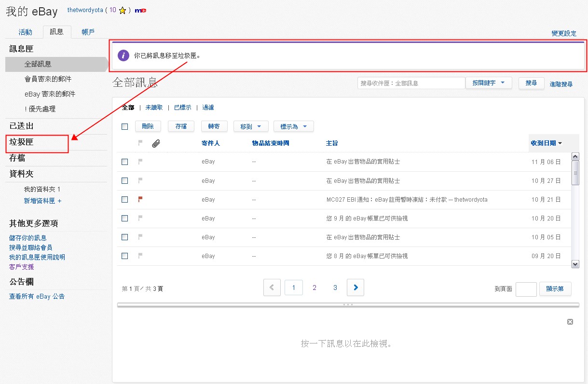The height and width of the screenshot is (384, 588).
Task: Click the info icon in the purple notification banner
Action: click(x=123, y=55)
